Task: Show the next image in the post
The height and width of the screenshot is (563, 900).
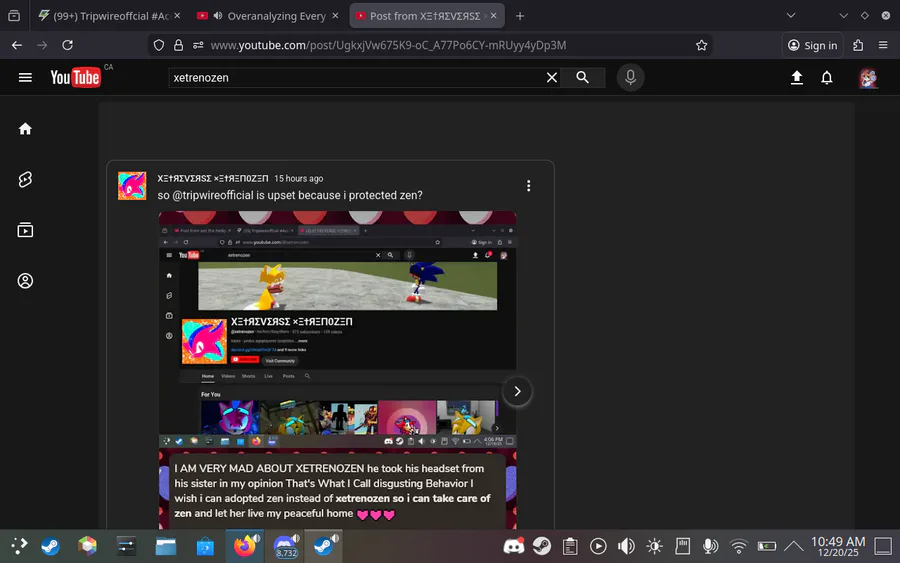Action: (517, 391)
